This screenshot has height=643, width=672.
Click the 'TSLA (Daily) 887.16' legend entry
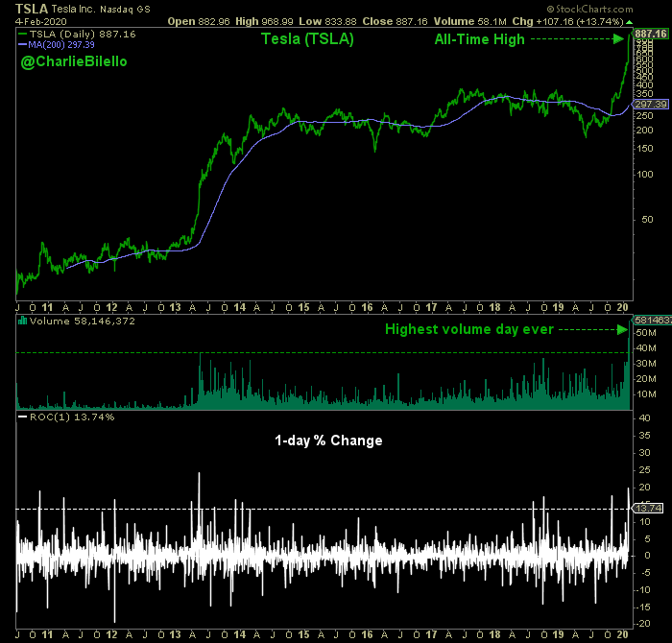click(77, 34)
